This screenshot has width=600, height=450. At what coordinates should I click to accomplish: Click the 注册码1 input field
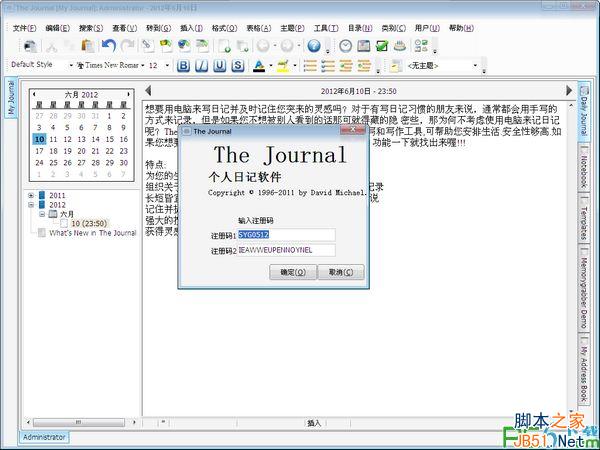(x=286, y=235)
